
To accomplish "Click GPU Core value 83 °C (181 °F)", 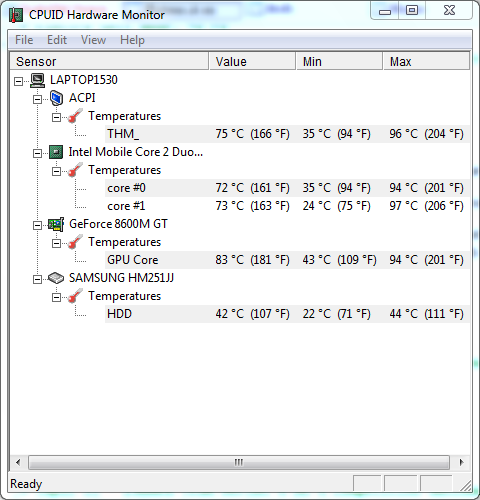I will tap(252, 260).
